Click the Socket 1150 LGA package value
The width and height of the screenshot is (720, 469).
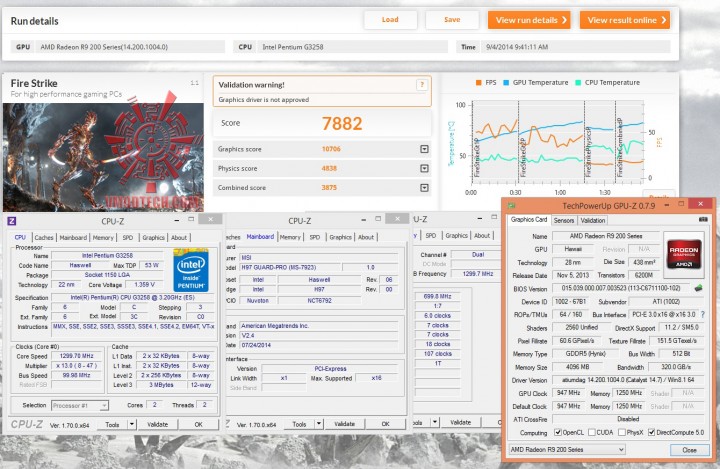(x=107, y=275)
